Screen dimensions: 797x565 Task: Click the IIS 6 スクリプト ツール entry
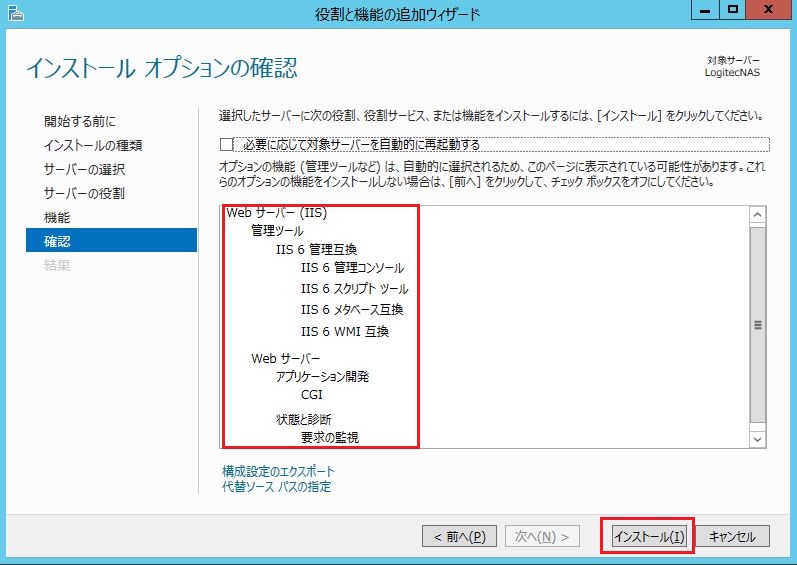(x=354, y=289)
